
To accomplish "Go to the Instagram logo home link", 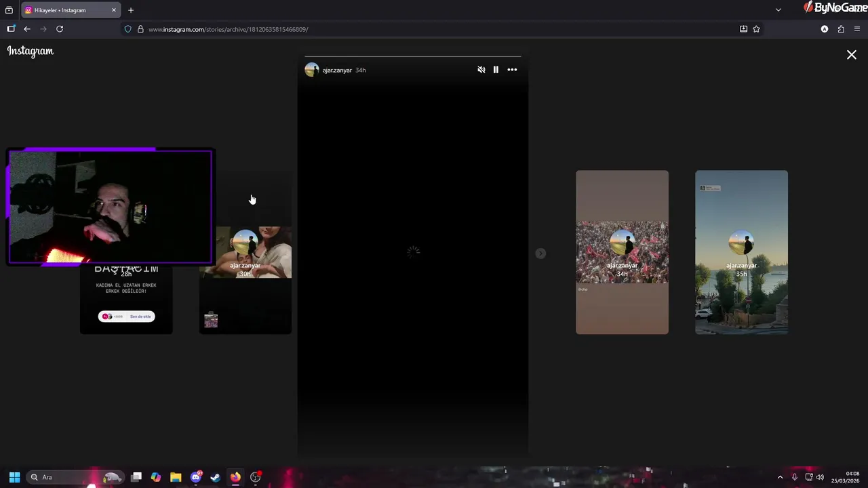I will 31,52.
